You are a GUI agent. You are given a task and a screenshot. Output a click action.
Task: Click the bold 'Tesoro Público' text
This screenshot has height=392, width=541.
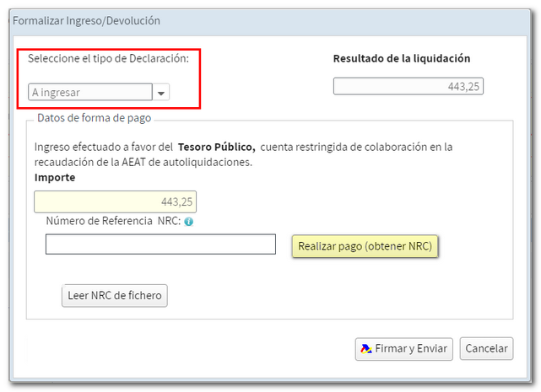coord(216,147)
